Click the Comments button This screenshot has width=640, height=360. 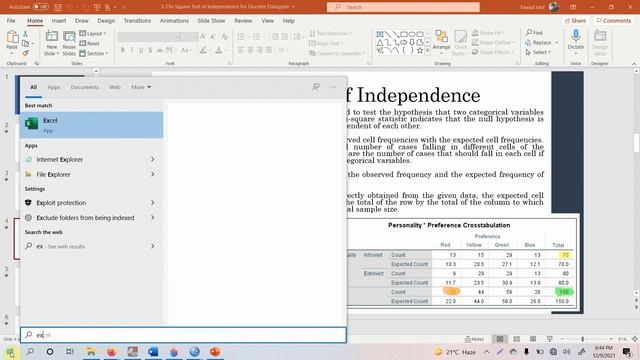click(x=614, y=20)
